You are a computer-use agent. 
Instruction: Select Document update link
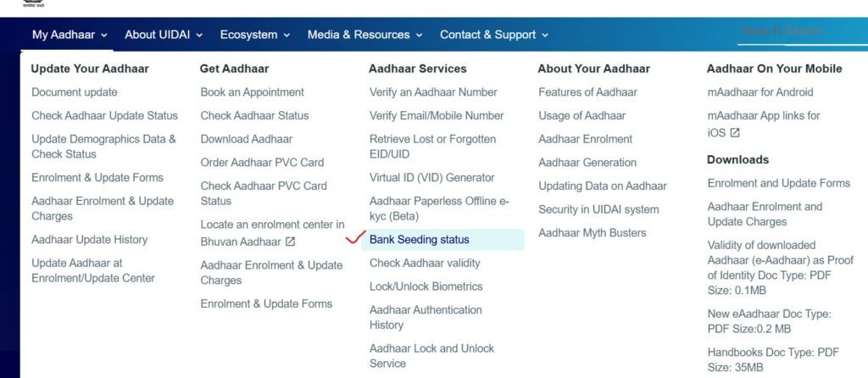(75, 92)
